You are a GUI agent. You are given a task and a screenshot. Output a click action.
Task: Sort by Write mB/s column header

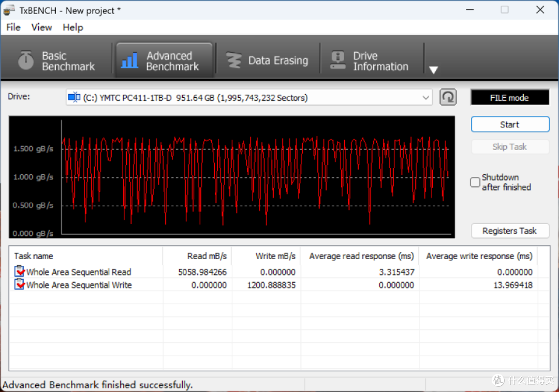267,256
